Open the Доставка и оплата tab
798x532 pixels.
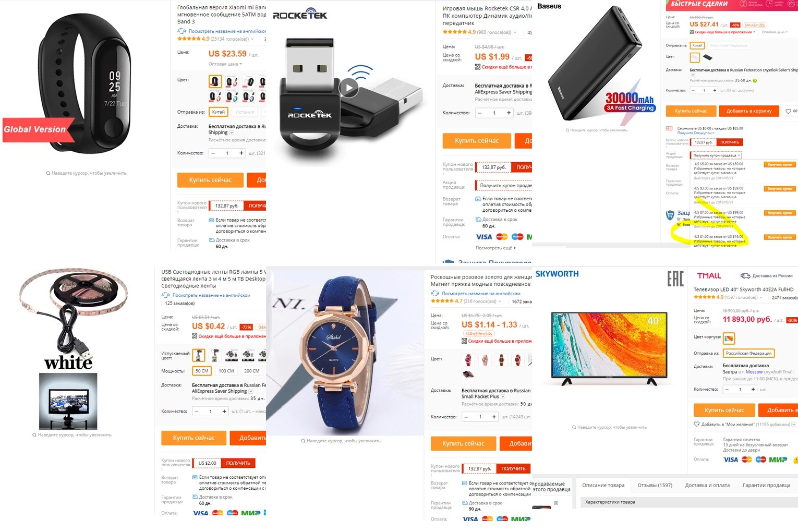click(707, 485)
